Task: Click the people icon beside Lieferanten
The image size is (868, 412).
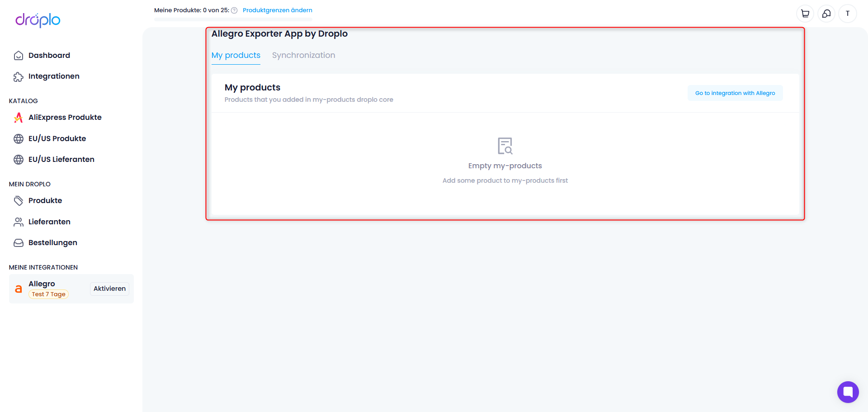Action: pyautogui.click(x=19, y=222)
